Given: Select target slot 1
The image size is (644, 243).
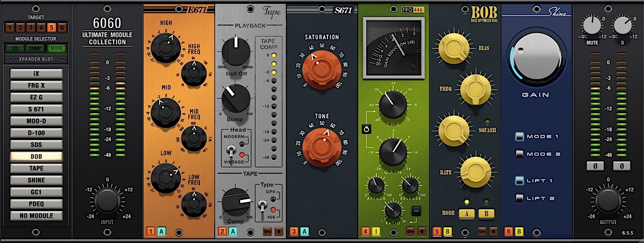Looking at the screenshot, I should [x=10, y=27].
